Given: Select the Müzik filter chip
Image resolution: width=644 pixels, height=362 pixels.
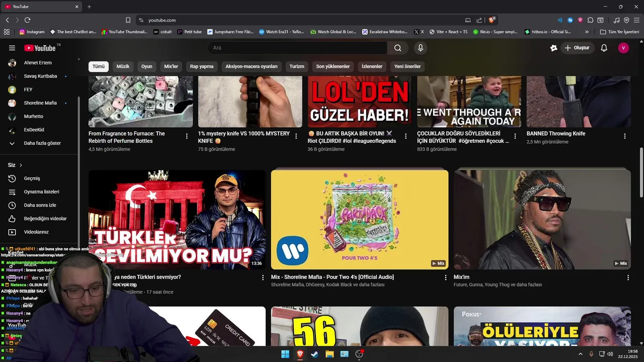Looking at the screenshot, I should (x=123, y=66).
